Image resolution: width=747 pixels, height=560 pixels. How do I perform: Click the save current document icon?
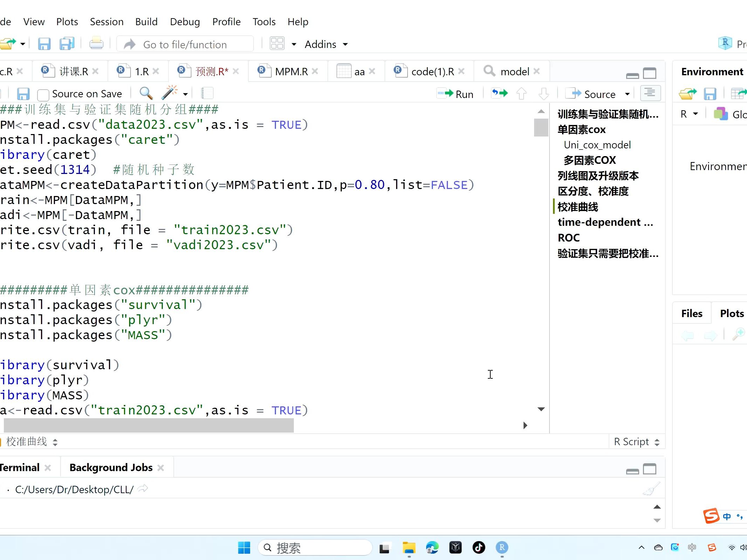pyautogui.click(x=23, y=94)
